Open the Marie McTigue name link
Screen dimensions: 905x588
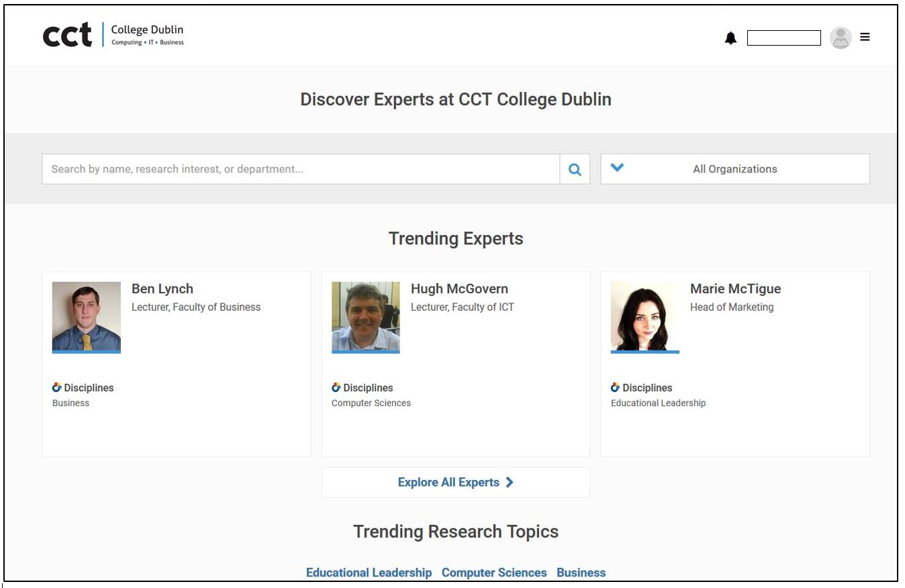tap(735, 289)
